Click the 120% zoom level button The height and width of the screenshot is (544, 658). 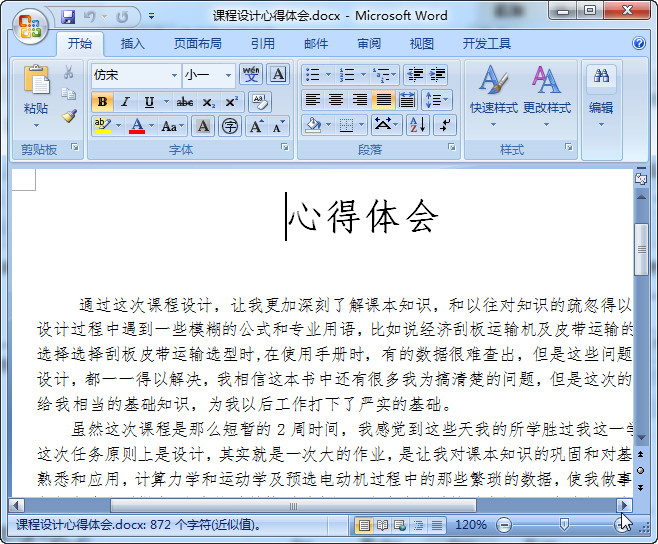coord(470,525)
